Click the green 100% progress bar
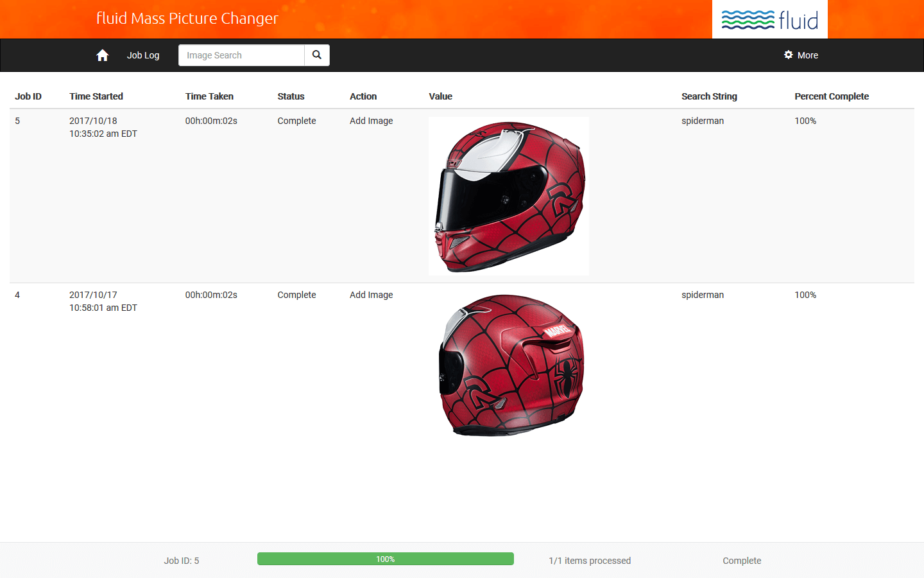This screenshot has height=578, width=924. tap(385, 559)
